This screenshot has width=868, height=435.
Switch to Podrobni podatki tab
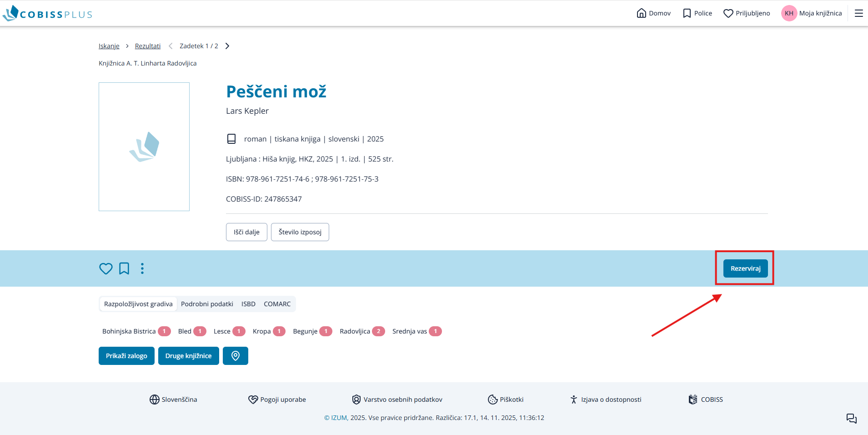click(207, 304)
